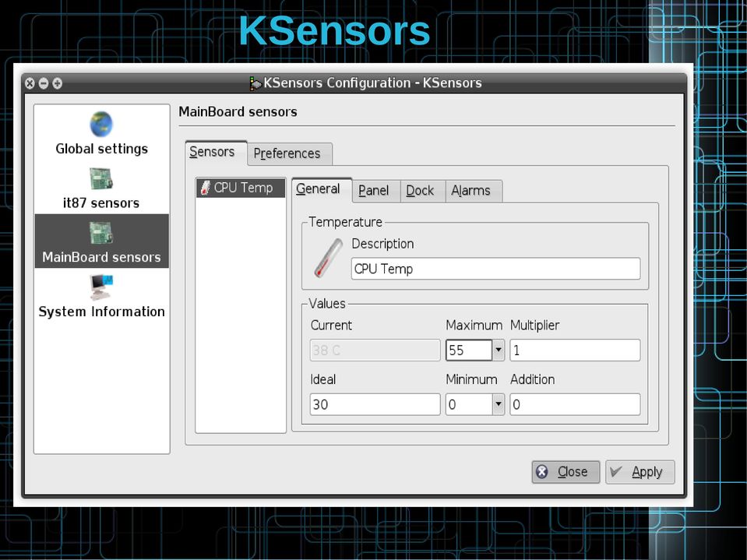Open the Maximum value dropdown arrow
Image resolution: width=747 pixels, height=560 pixels.
499,350
